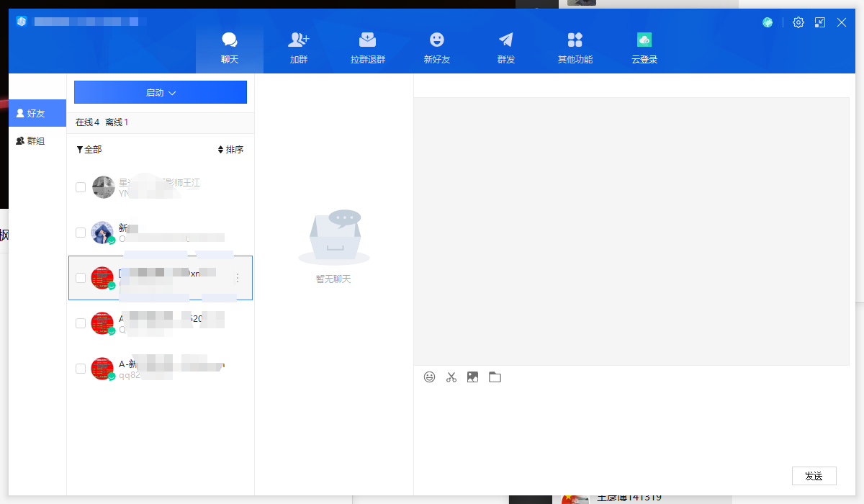Check the box in the highlighted contact row
Viewport: 864px width, 504px height.
[x=81, y=278]
